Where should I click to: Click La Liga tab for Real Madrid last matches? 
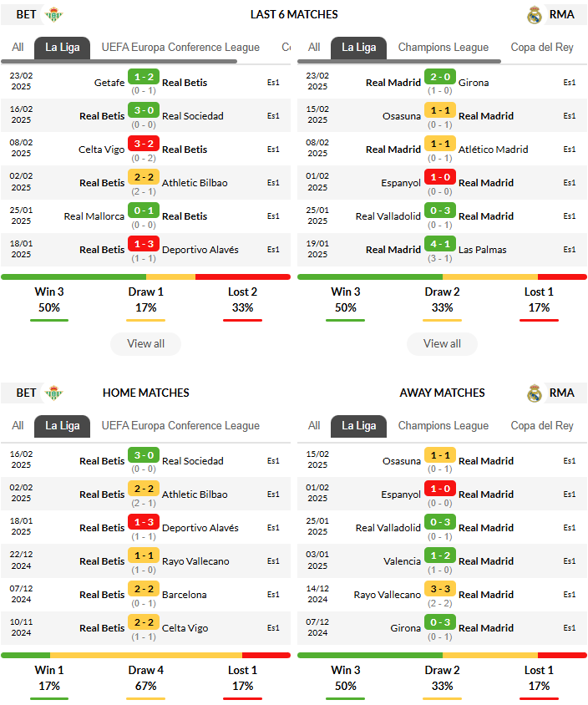click(359, 48)
